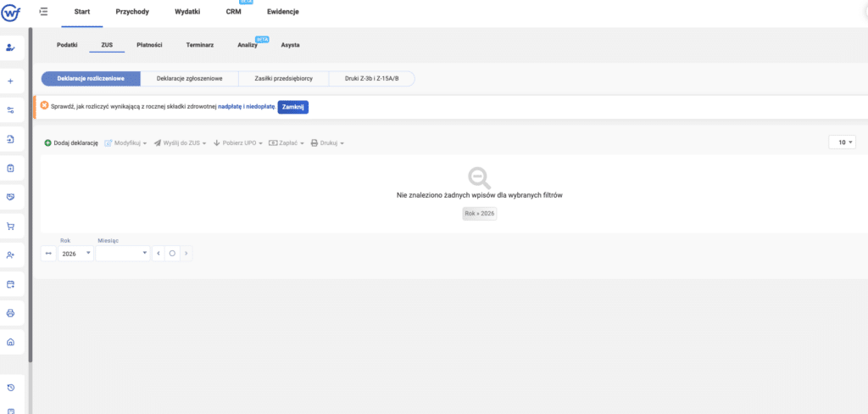Open the wFirma logo home link
The height and width of the screenshot is (414, 868).
[11, 11]
